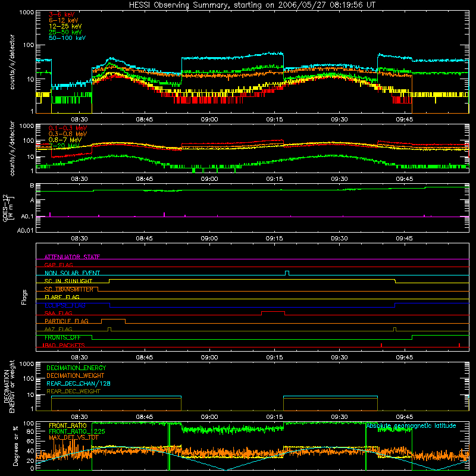The width and height of the screenshot is (476, 476).
Task: Click the SAA_FLAG label
Action: click(x=58, y=313)
